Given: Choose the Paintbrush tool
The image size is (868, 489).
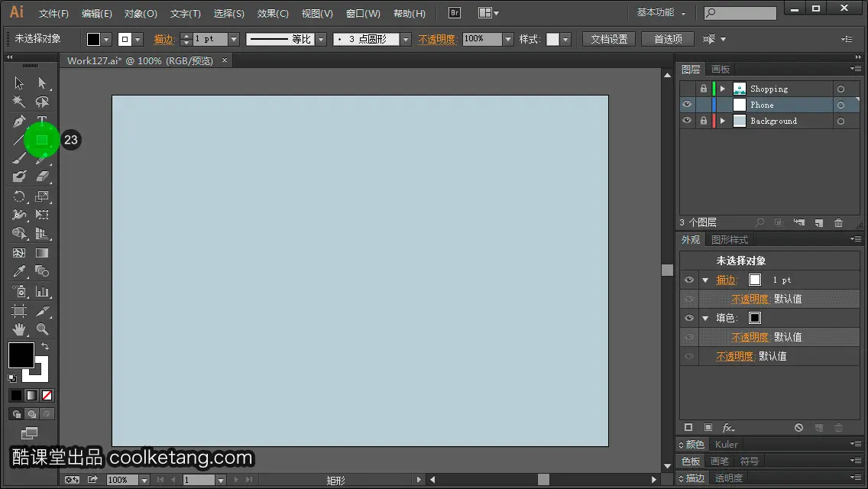Looking at the screenshot, I should (19, 158).
